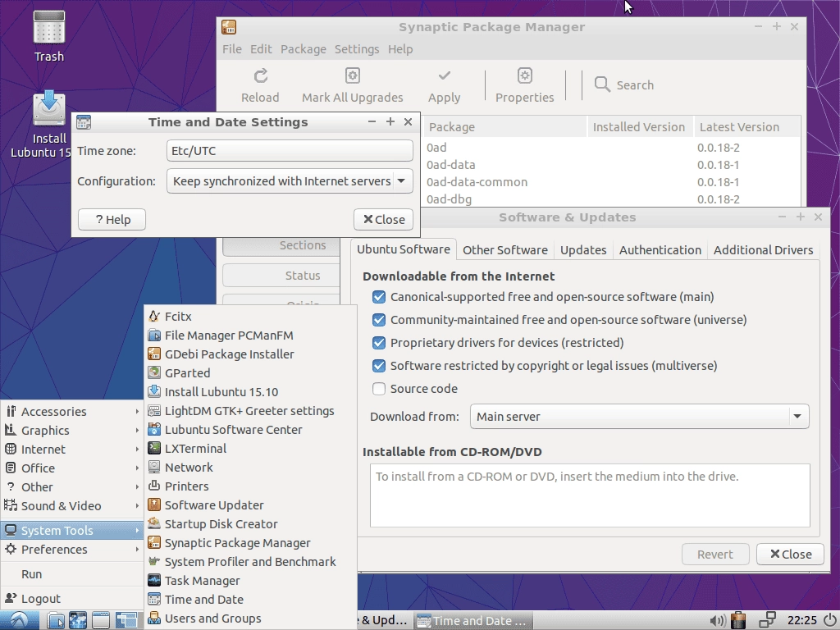Open Properties in Synaptic toolbar
This screenshot has width=840, height=630.
coord(524,85)
